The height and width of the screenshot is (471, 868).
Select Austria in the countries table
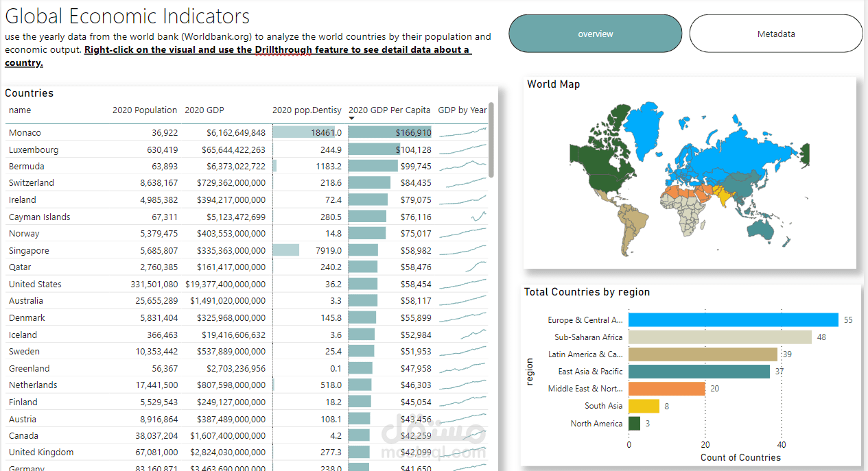point(23,419)
